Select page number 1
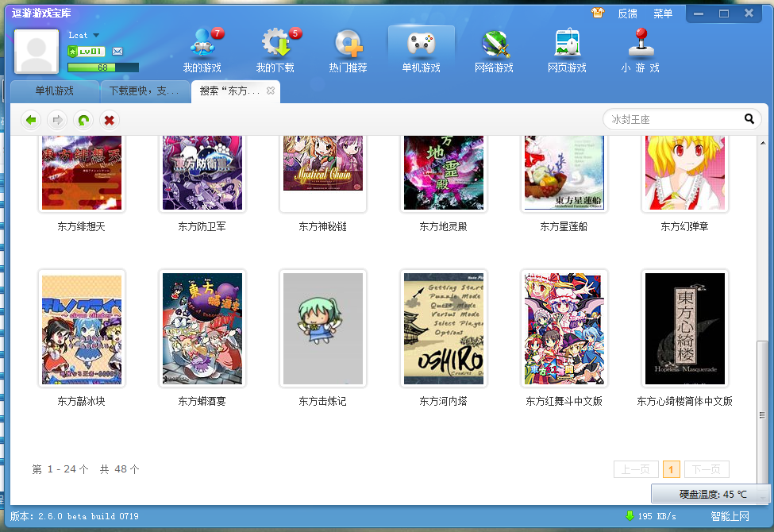 point(672,469)
